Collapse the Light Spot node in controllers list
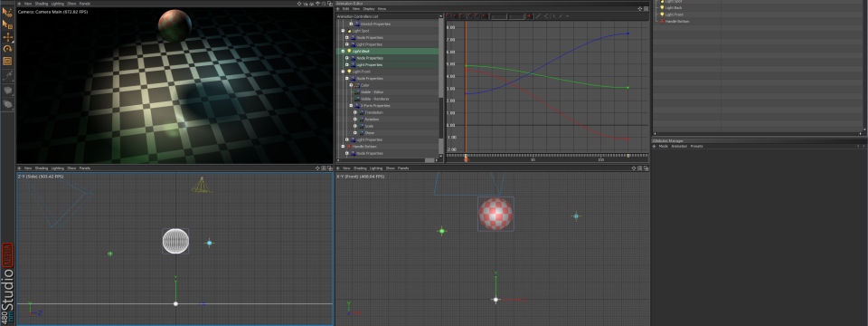This screenshot has height=326, width=868. click(343, 31)
